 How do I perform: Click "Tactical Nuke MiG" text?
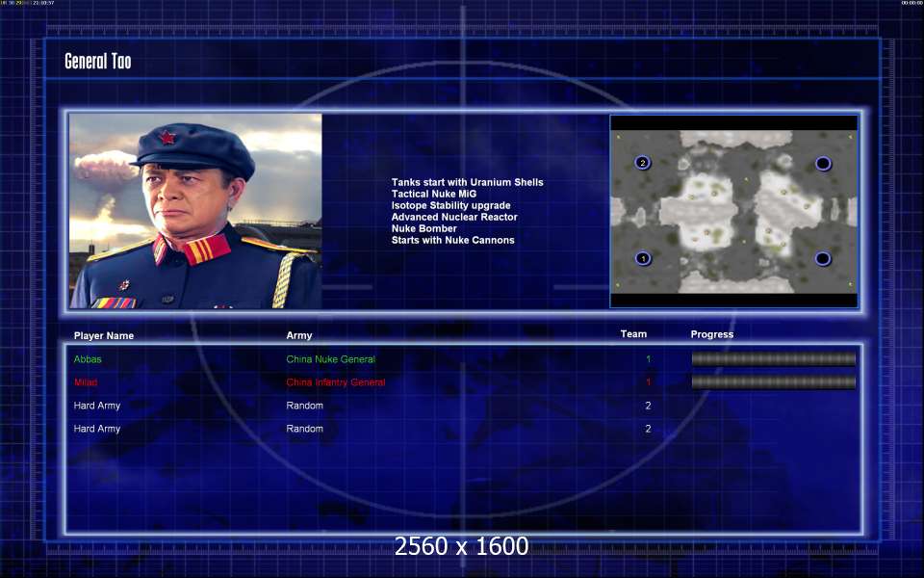tap(434, 194)
